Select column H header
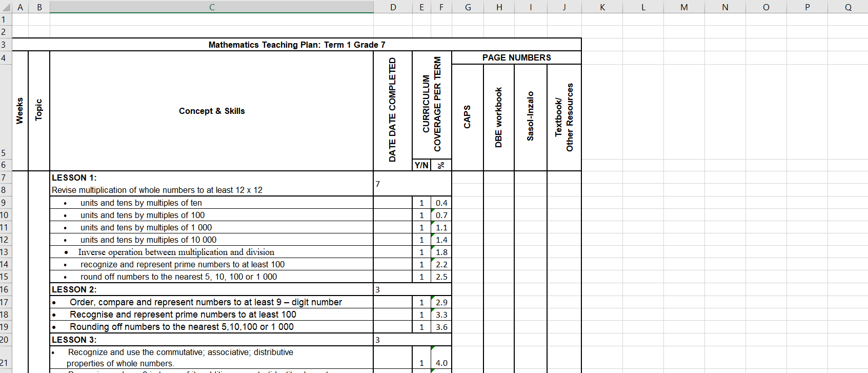868x373 pixels. click(x=499, y=7)
